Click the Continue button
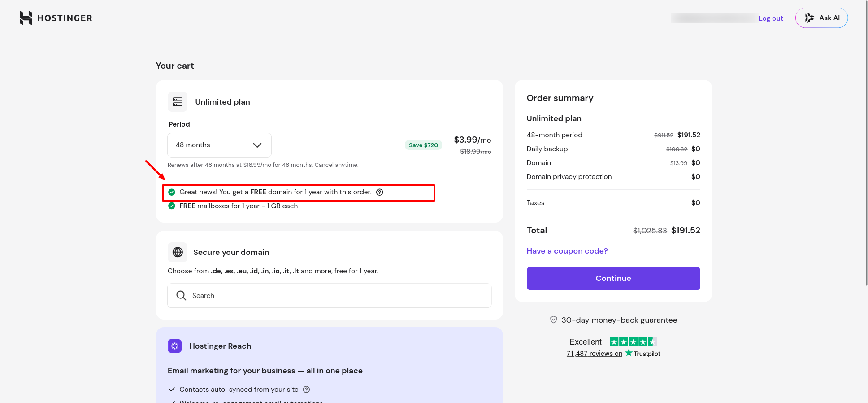This screenshot has width=868, height=403. tap(613, 278)
